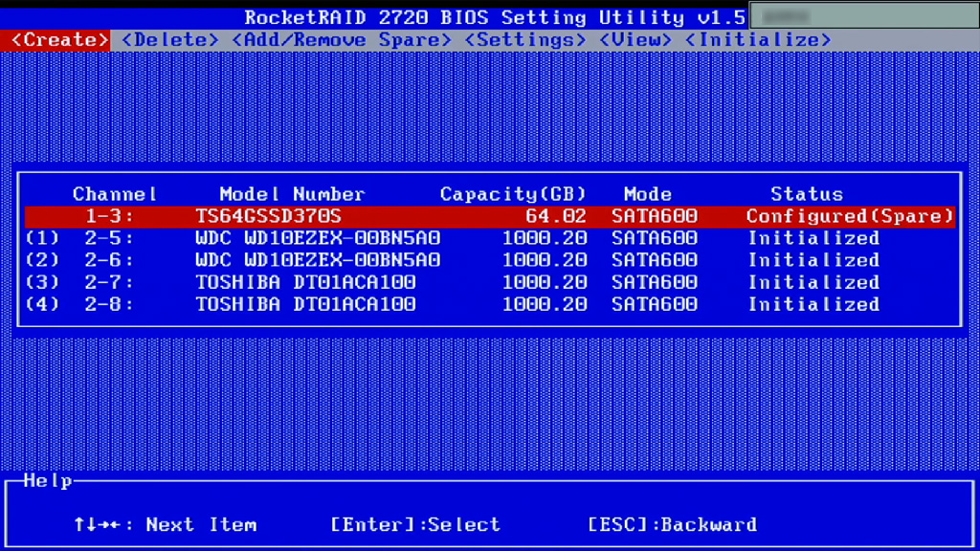980x551 pixels.
Task: Click the Channel column header
Action: pos(115,194)
